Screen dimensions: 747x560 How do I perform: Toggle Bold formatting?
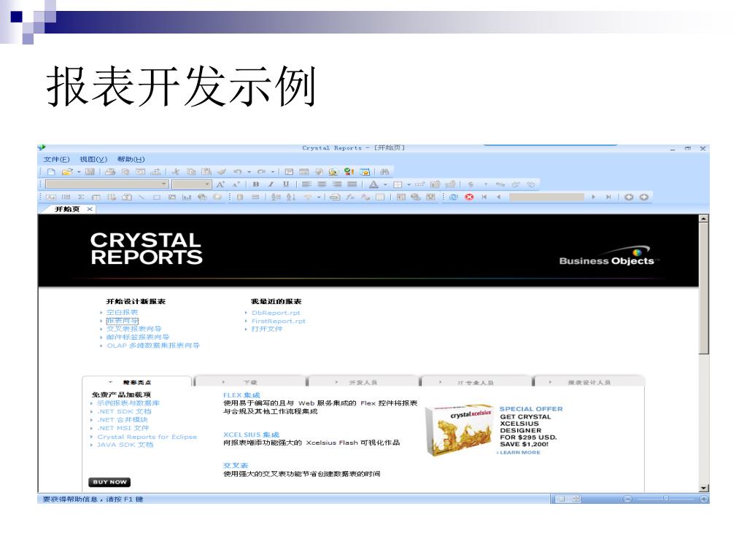(x=256, y=184)
